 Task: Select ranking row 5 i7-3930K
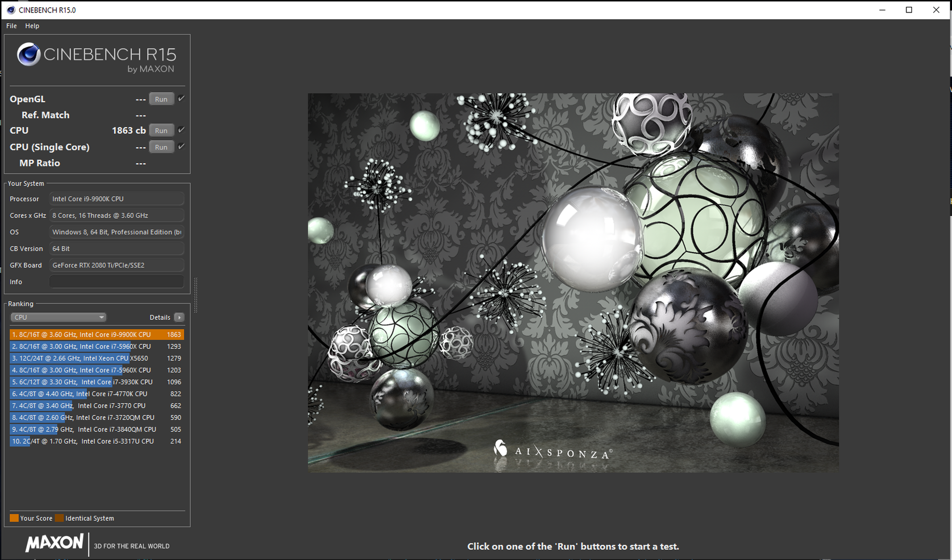(97, 382)
